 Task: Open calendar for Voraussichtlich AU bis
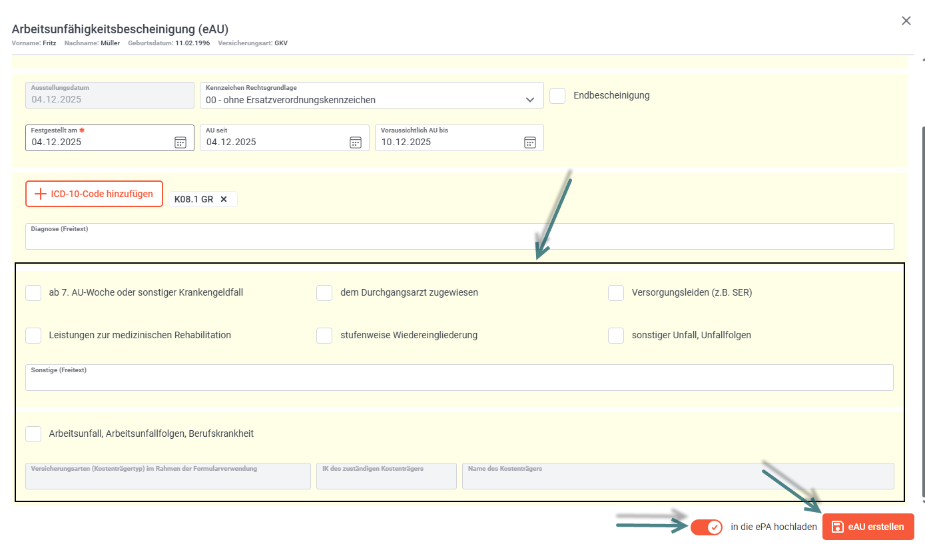click(x=530, y=142)
